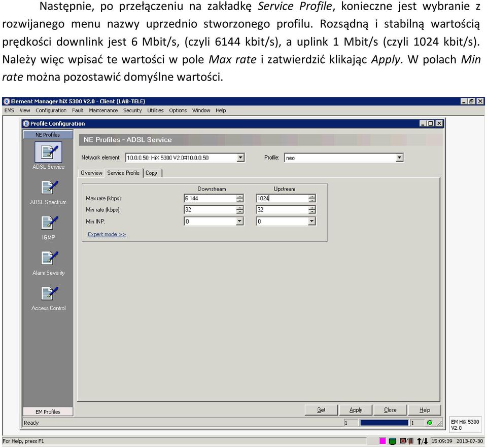This screenshot has width=487, height=448.
Task: Open the Network element dropdown
Action: [x=240, y=158]
